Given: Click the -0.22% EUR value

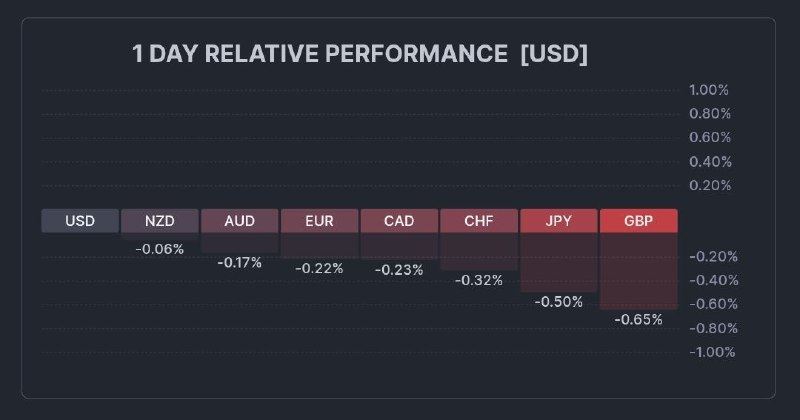Looking at the screenshot, I should (x=319, y=268).
